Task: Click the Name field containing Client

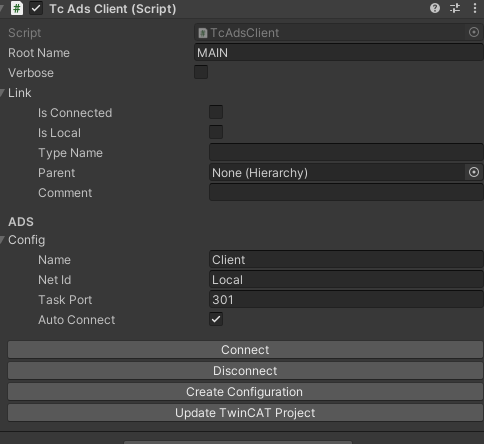Action: coord(346,259)
